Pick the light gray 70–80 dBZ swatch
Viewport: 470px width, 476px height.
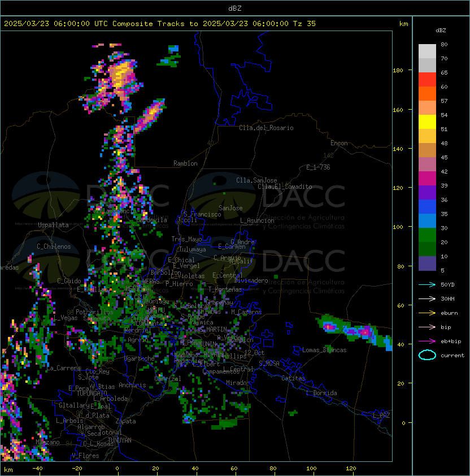tap(427, 51)
